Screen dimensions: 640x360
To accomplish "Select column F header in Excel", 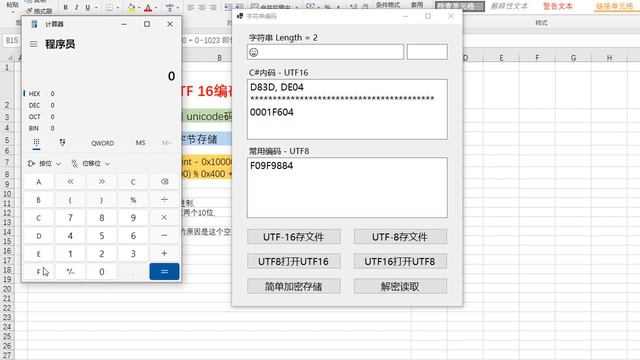I will coord(537,58).
